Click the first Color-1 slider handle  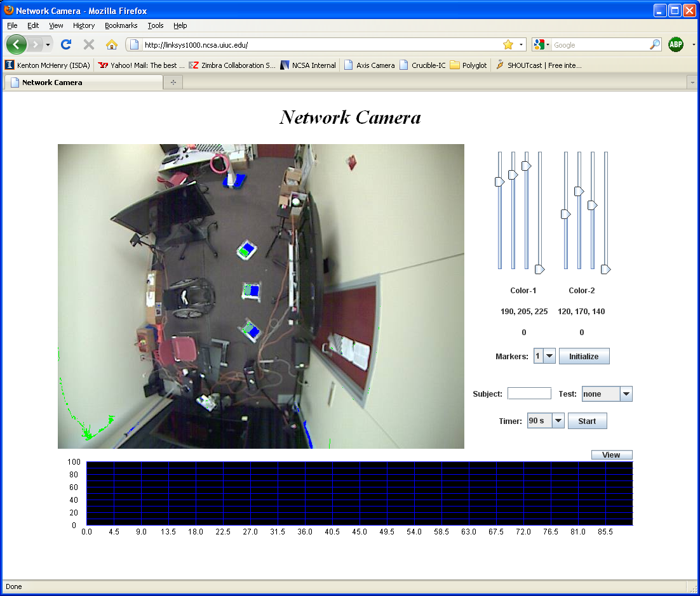pos(499,182)
